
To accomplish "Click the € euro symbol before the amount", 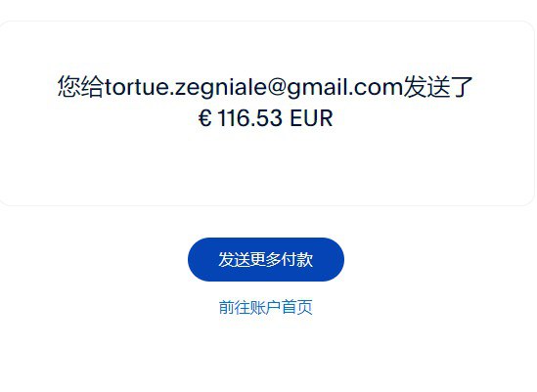I will (204, 118).
